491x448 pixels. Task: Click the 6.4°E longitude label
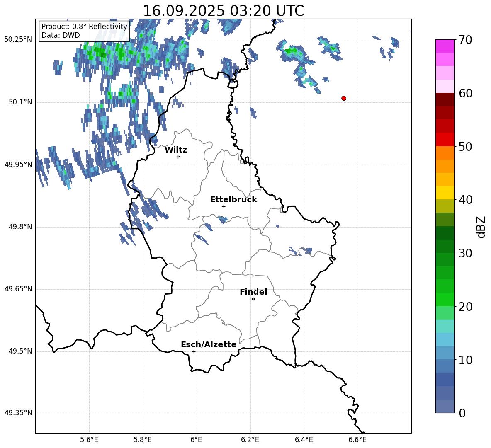304,440
